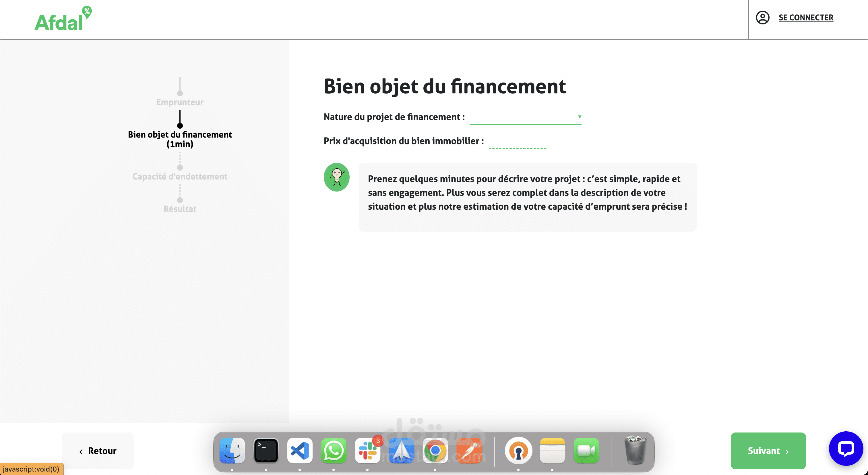Click the green dropdown arrow

tap(580, 117)
